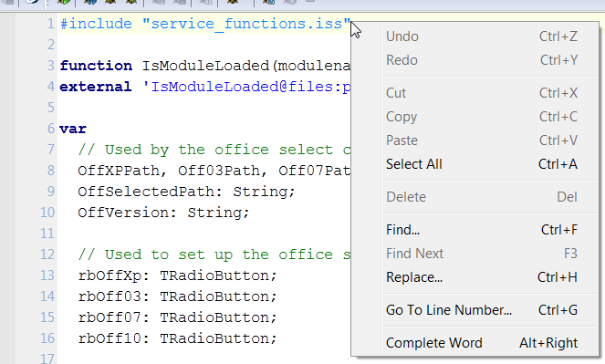
Task: Select Copy in the context menu
Action: 482,117
